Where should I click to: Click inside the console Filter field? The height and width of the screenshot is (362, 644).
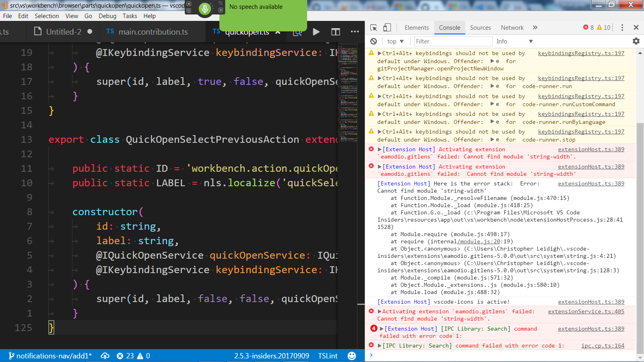[x=453, y=41]
